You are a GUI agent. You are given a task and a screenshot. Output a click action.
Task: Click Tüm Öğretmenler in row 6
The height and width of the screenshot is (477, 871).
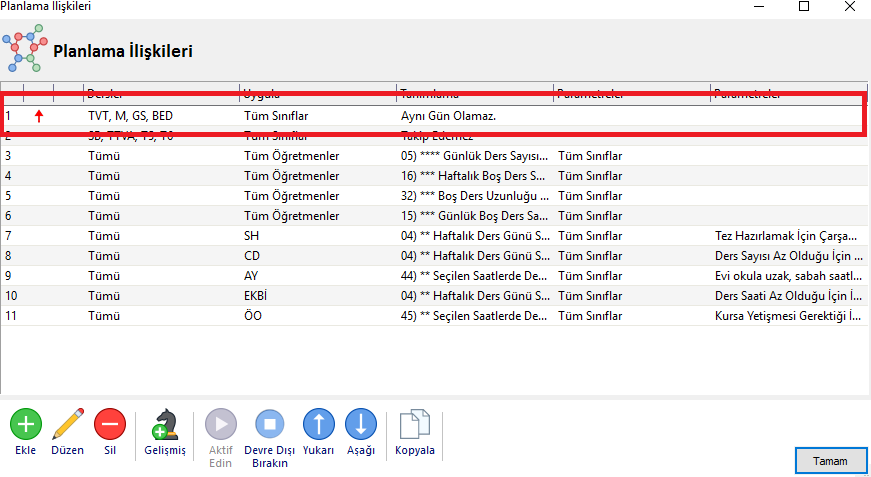[292, 216]
